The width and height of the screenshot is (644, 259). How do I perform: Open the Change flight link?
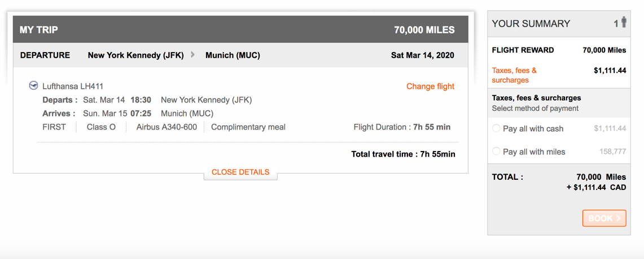tap(430, 87)
